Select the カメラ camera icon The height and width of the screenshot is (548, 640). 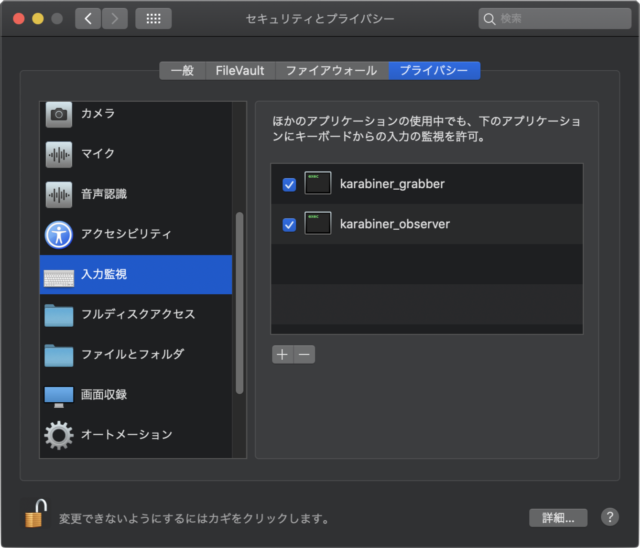[x=59, y=114]
